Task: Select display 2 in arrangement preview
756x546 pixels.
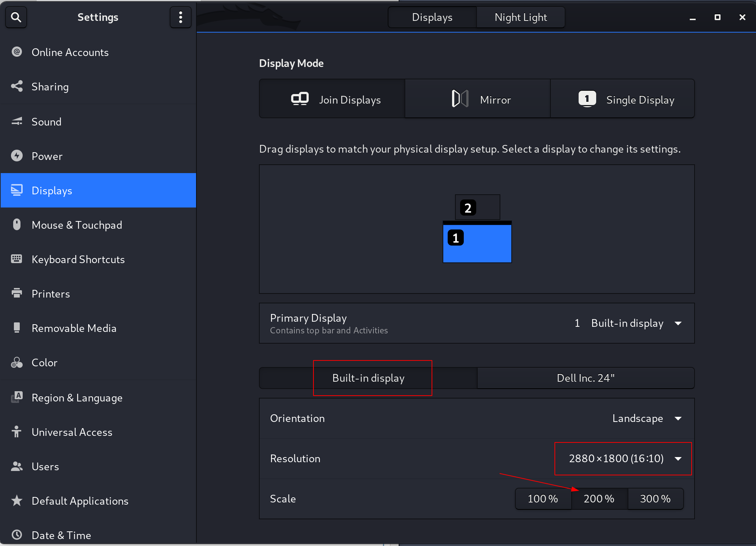Action: point(477,207)
